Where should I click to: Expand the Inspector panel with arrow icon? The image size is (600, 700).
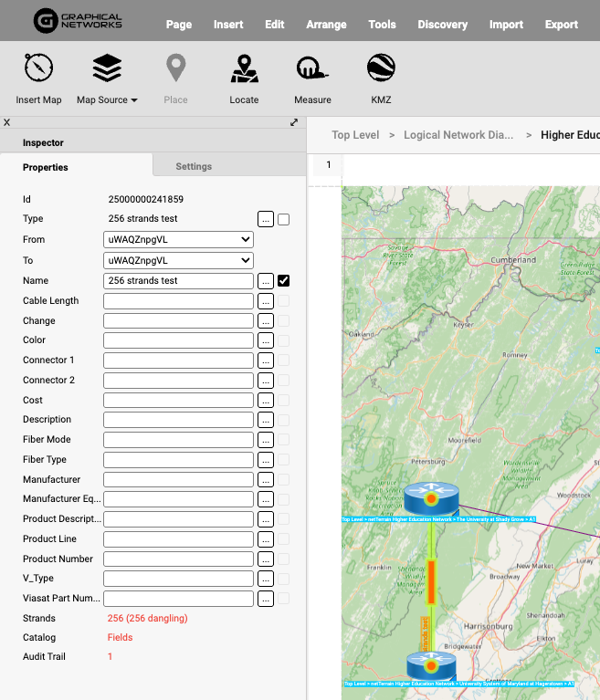coord(294,122)
